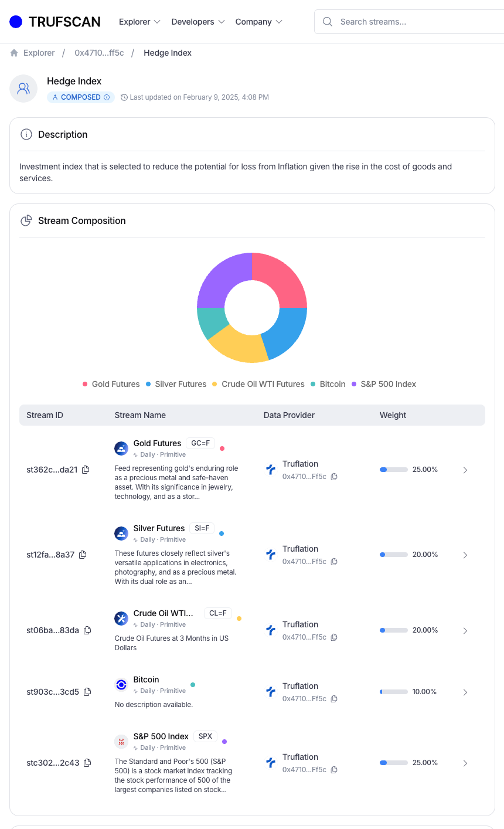Go to Explorer breadcrumb link
This screenshot has height=829, width=504.
[x=39, y=53]
